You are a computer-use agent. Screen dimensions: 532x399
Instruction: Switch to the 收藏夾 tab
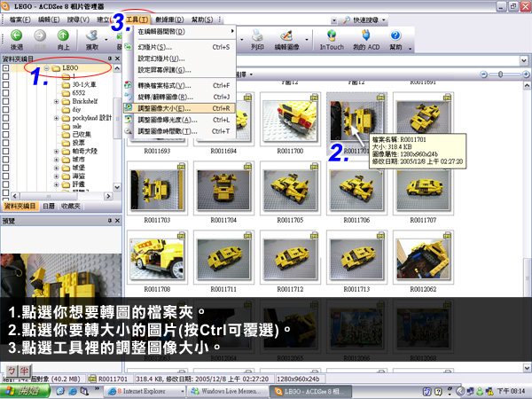71,206
